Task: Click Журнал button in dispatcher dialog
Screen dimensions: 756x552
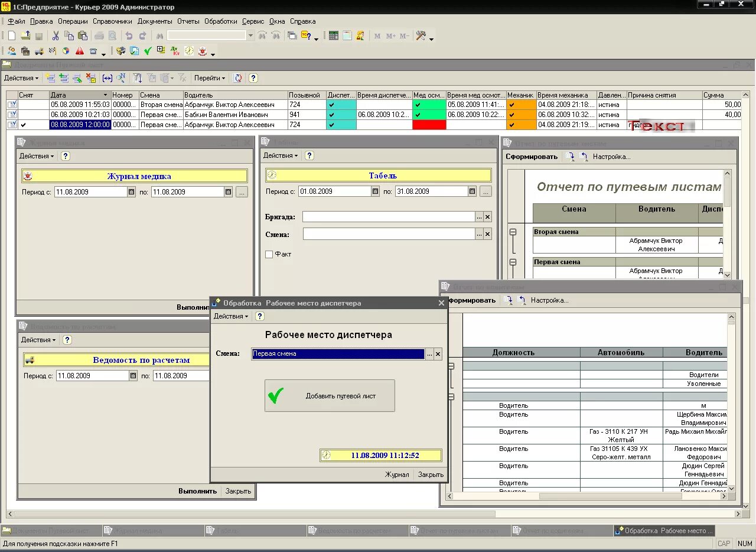Action: 397,475
